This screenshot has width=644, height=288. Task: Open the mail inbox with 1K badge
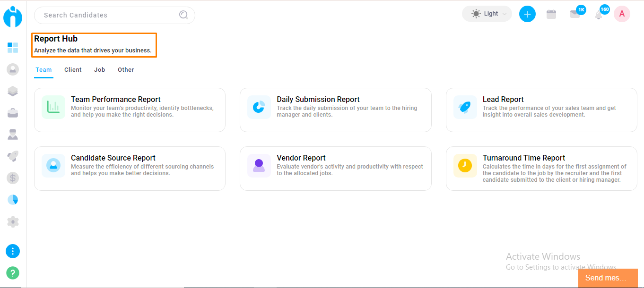point(575,14)
